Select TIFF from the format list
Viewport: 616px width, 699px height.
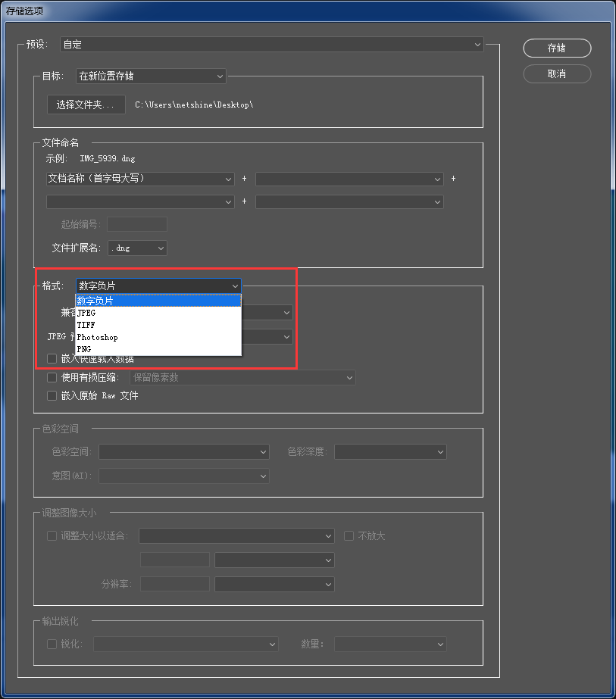[x=158, y=325]
